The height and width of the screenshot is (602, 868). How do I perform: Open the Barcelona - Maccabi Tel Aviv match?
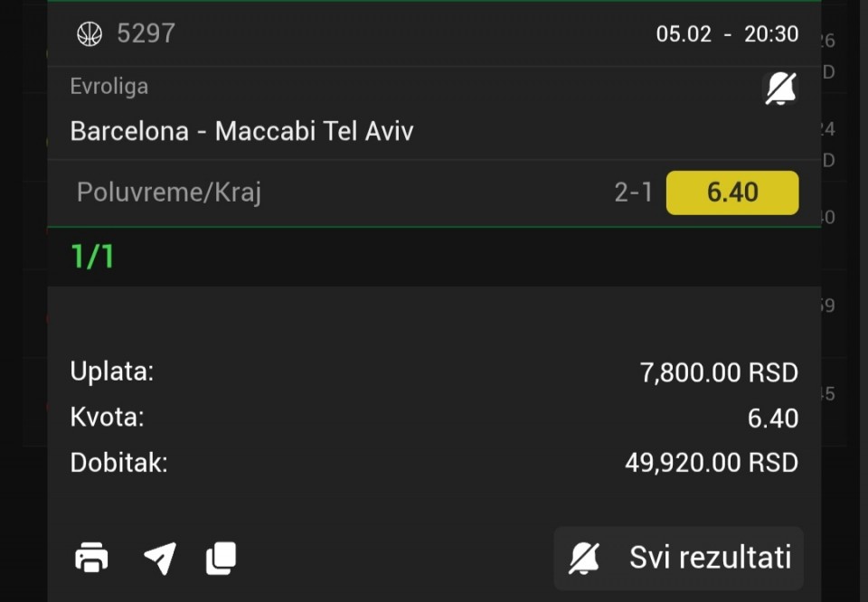point(241,132)
